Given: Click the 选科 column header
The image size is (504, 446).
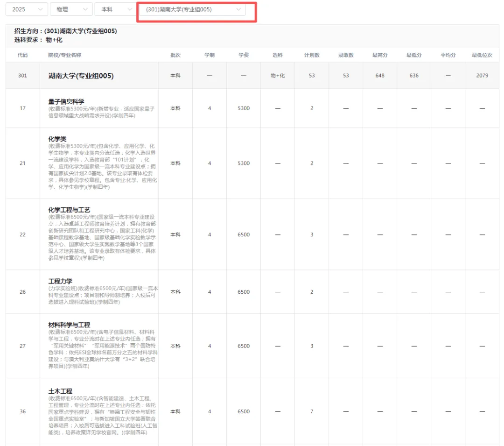Looking at the screenshot, I should (x=278, y=55).
